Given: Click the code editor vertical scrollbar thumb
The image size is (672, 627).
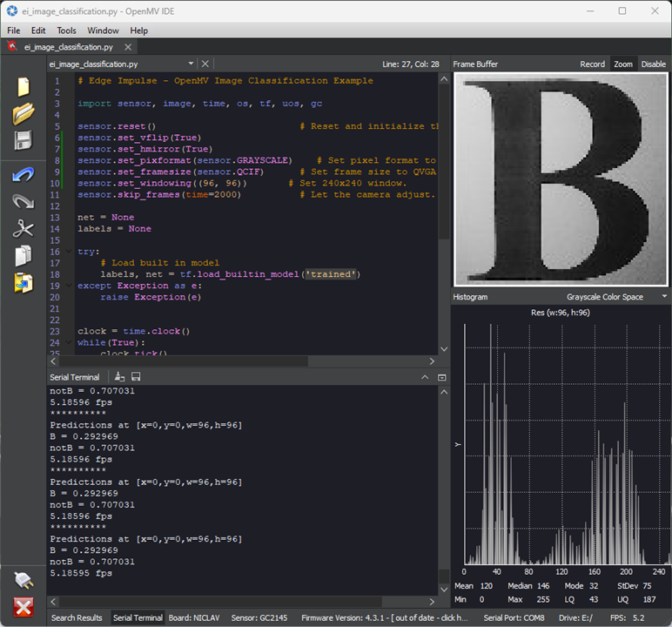Looking at the screenshot, I should 444,164.
